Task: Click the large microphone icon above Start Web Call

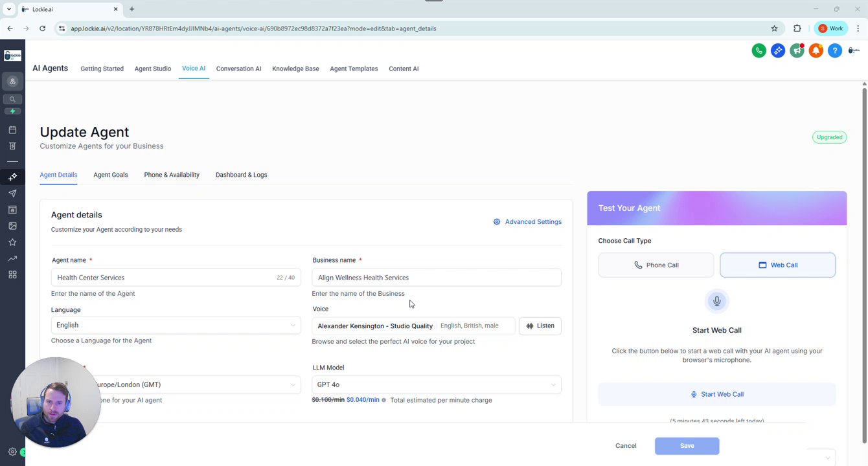Action: pyautogui.click(x=717, y=301)
